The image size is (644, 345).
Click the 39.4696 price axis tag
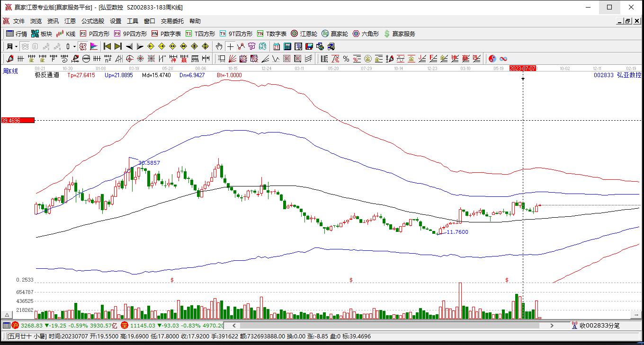[x=18, y=121]
